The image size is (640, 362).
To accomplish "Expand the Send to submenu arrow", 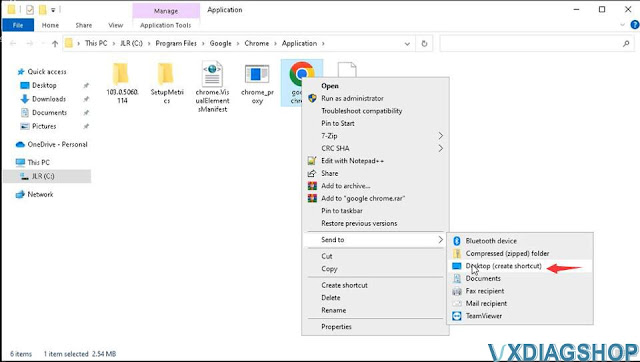I will (440, 240).
